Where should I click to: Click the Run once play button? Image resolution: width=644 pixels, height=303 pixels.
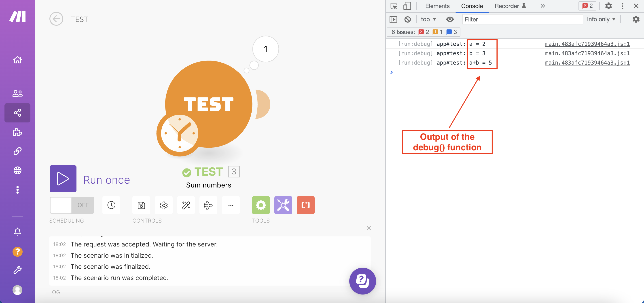[x=63, y=179]
